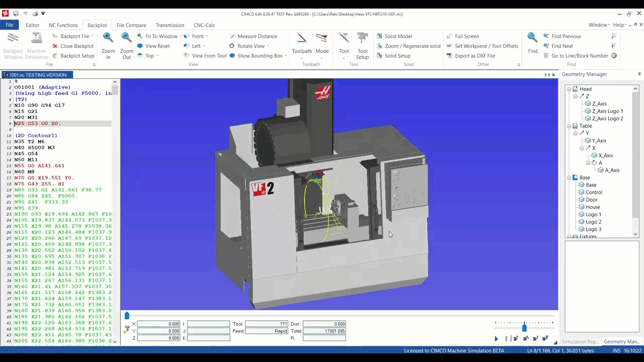Click Find Previous
The image size is (644, 362).
(x=562, y=36)
